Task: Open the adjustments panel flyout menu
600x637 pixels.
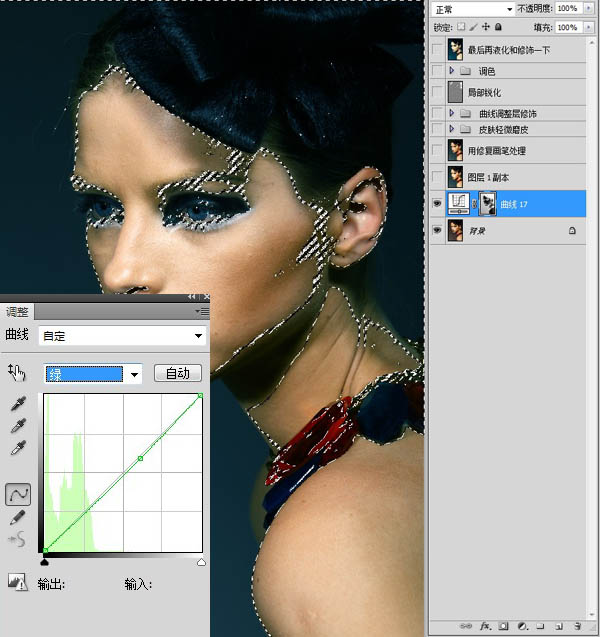Action: coord(202,312)
